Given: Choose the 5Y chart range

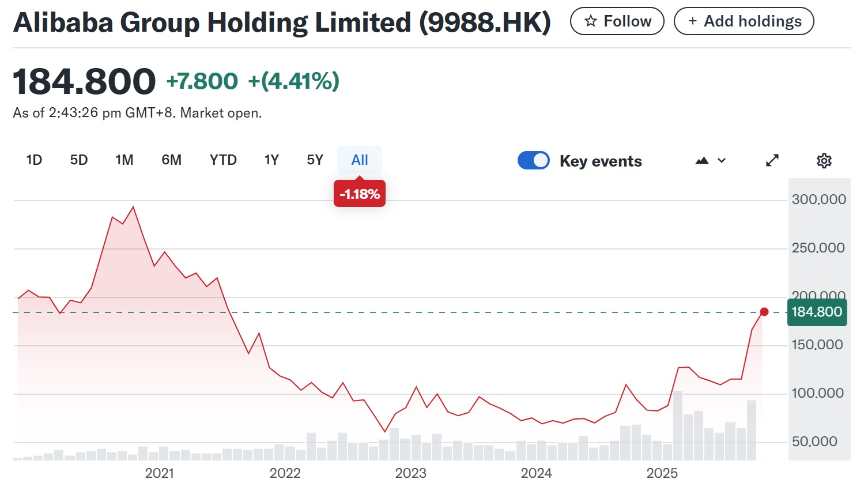Looking at the screenshot, I should [x=315, y=160].
